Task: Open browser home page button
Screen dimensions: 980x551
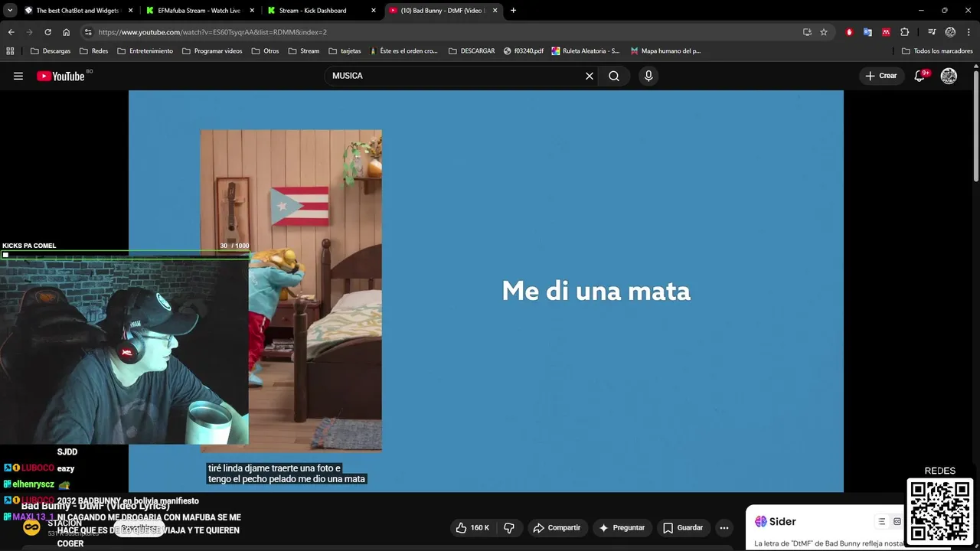Action: pos(66,32)
